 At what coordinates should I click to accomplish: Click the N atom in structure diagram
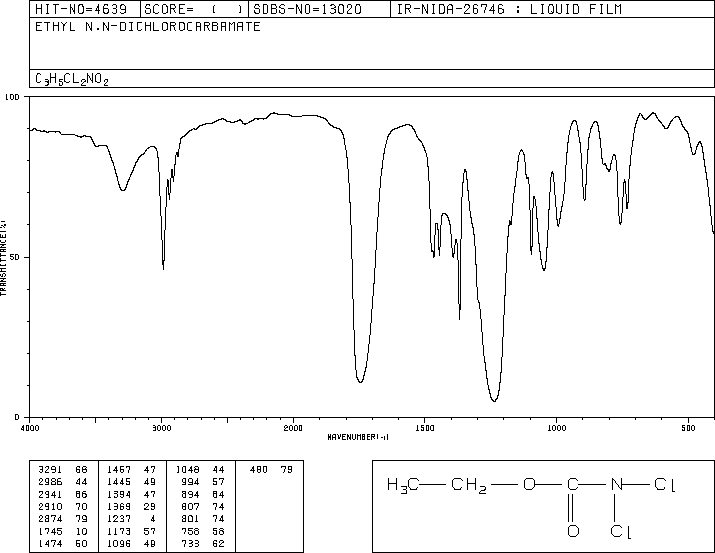(617, 484)
